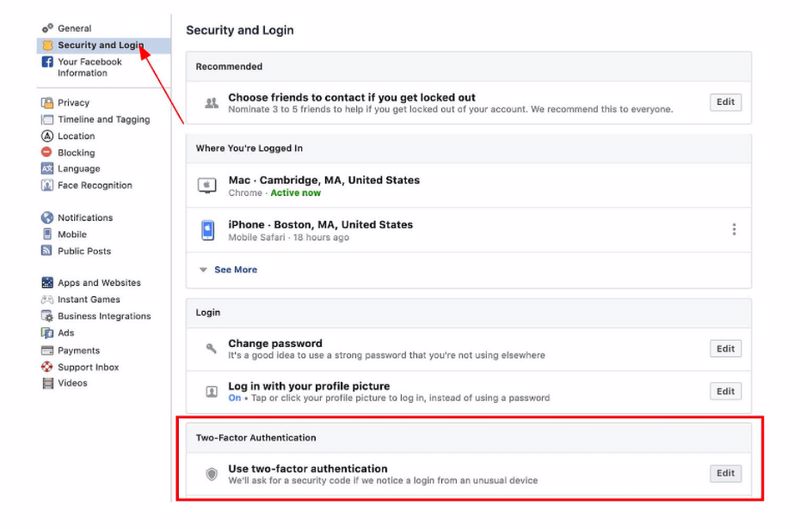Screen dimensions: 800x529
Task: Click the Notifications globe icon
Action: [47, 218]
